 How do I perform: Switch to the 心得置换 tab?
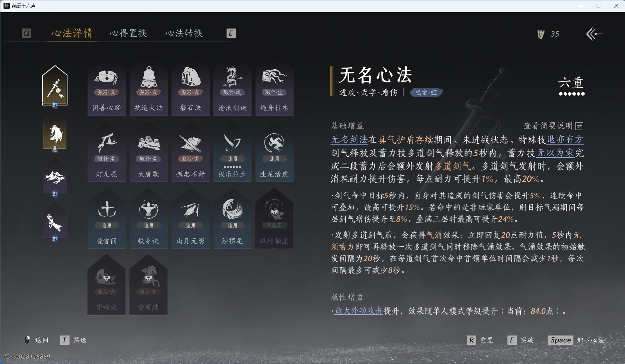(128, 33)
